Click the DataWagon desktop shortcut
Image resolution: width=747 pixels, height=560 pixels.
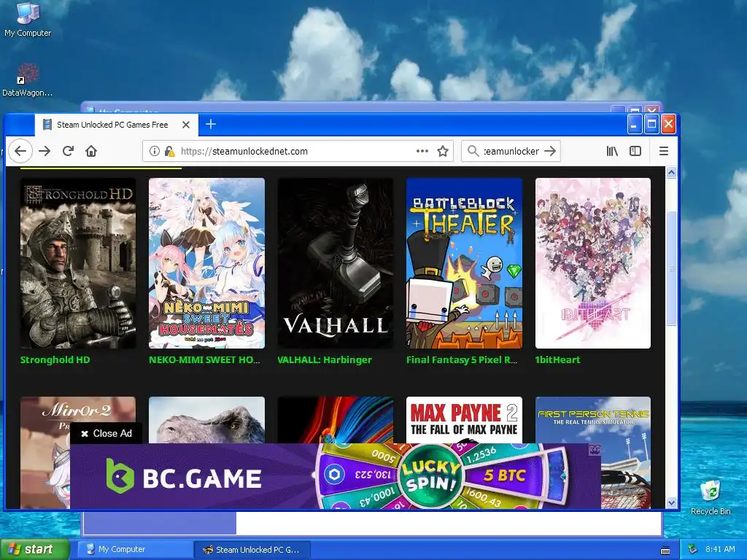[x=28, y=80]
